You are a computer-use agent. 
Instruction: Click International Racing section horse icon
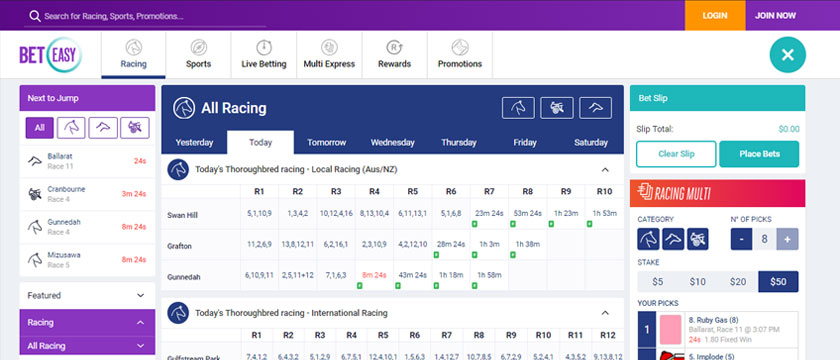coord(178,313)
